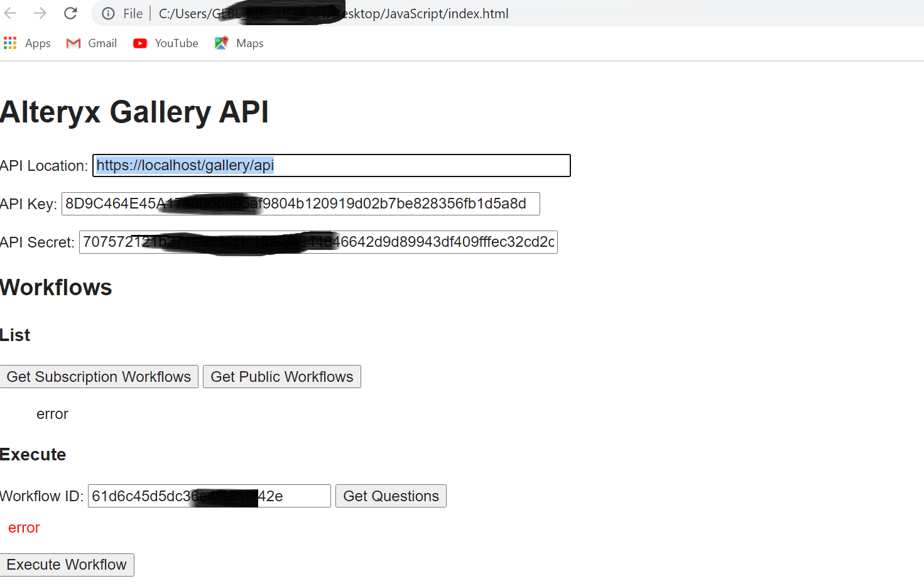Click the Execute Workflow button
This screenshot has width=924, height=586.
point(67,564)
